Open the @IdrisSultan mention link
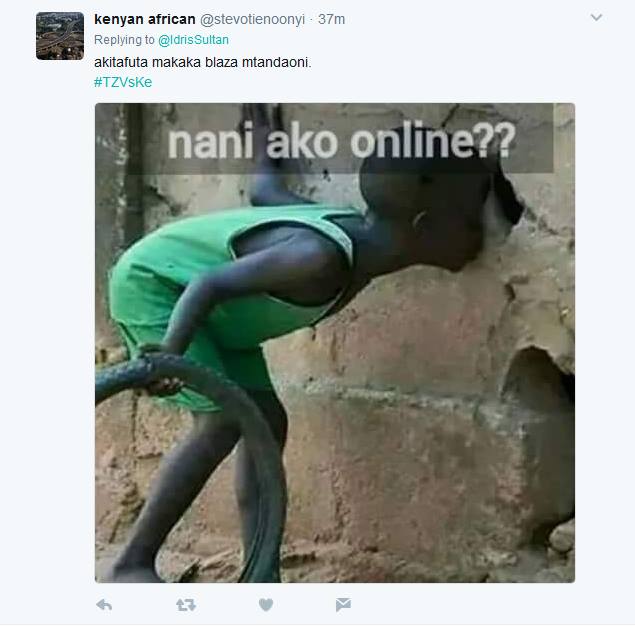 (194, 40)
